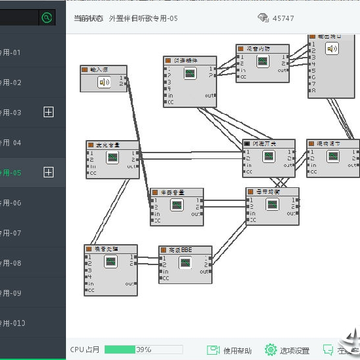The image size is (360, 360).
Task: Click the search input field above the presets
Action: [x=19, y=17]
